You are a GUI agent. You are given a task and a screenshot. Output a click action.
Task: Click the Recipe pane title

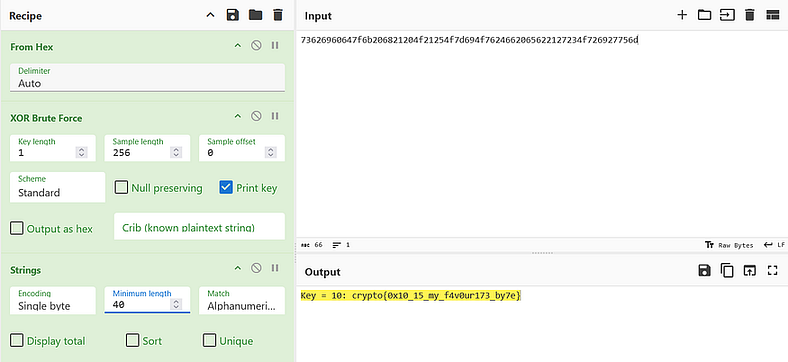click(25, 16)
